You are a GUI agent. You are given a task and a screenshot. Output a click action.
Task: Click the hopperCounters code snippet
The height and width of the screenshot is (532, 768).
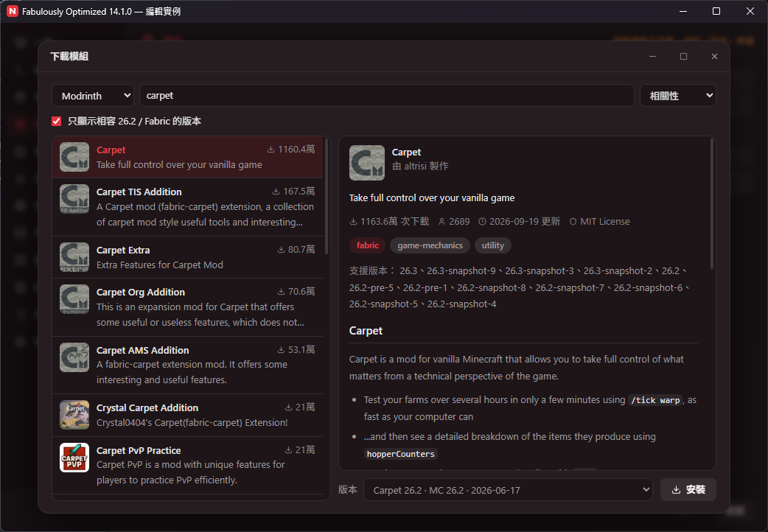401,454
